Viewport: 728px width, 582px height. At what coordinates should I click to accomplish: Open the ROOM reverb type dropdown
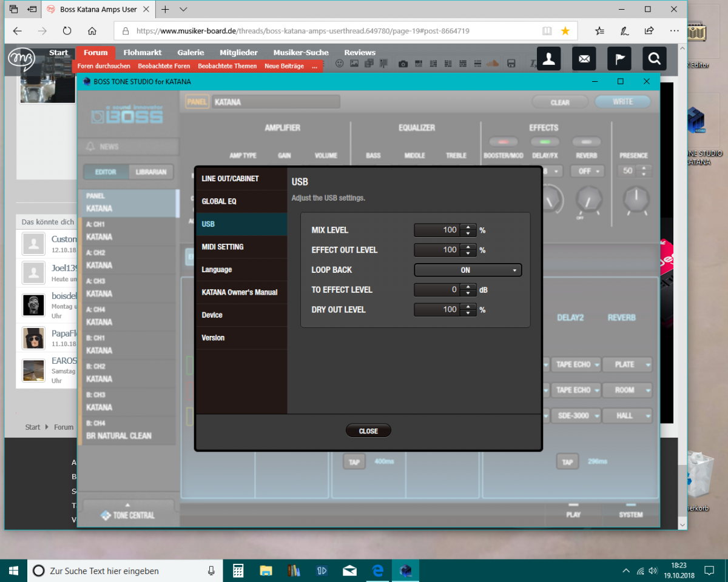[628, 390]
